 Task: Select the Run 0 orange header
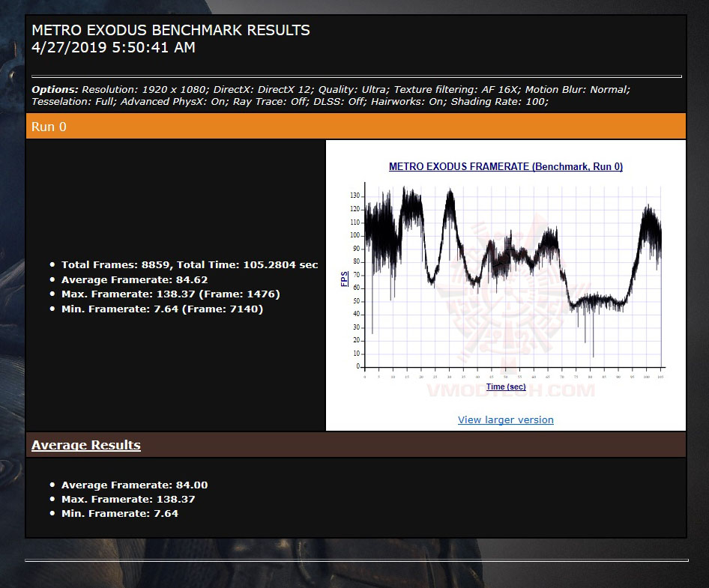click(x=356, y=127)
